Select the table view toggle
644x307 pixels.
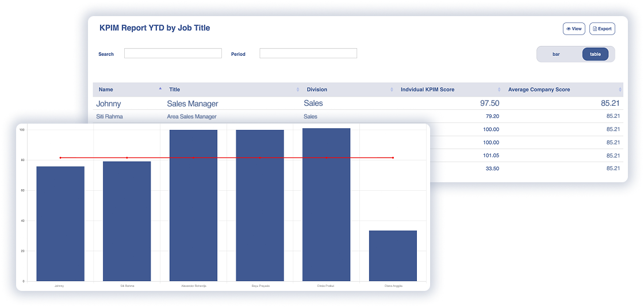pyautogui.click(x=595, y=54)
